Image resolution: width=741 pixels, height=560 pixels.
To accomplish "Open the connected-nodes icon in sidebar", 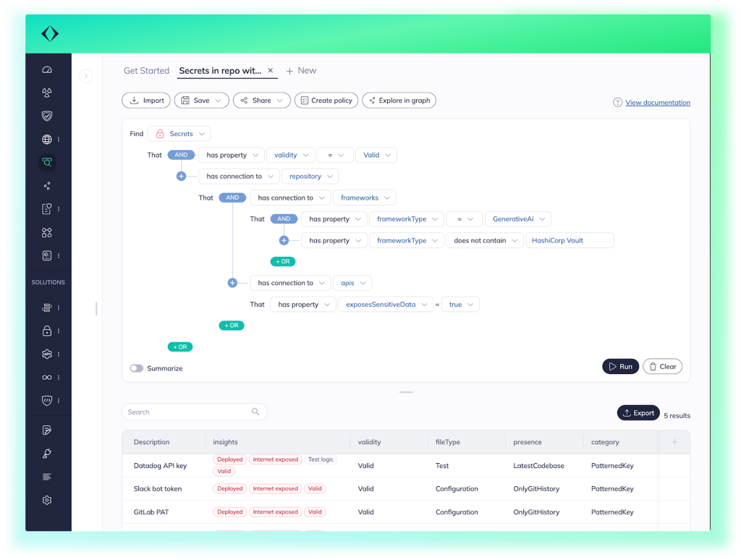I will tap(47, 185).
